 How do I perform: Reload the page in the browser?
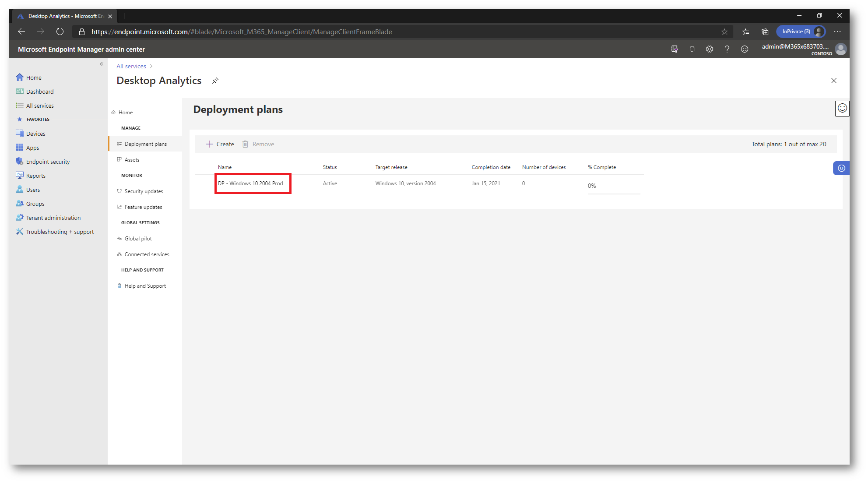[x=60, y=32]
